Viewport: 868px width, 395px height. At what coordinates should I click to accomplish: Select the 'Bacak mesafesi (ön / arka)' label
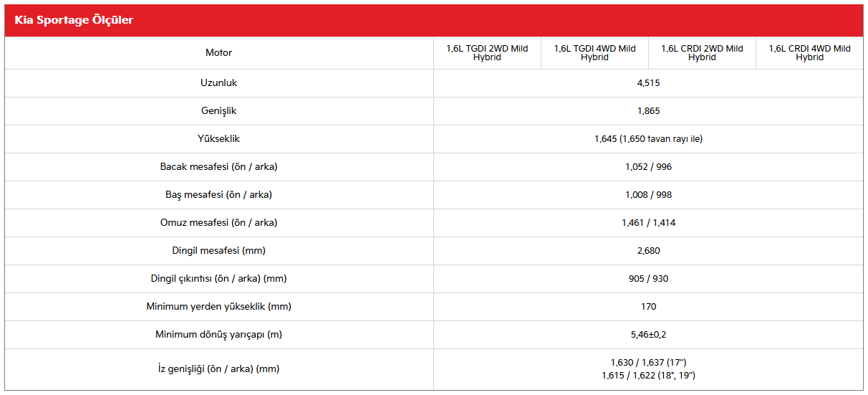tap(218, 167)
